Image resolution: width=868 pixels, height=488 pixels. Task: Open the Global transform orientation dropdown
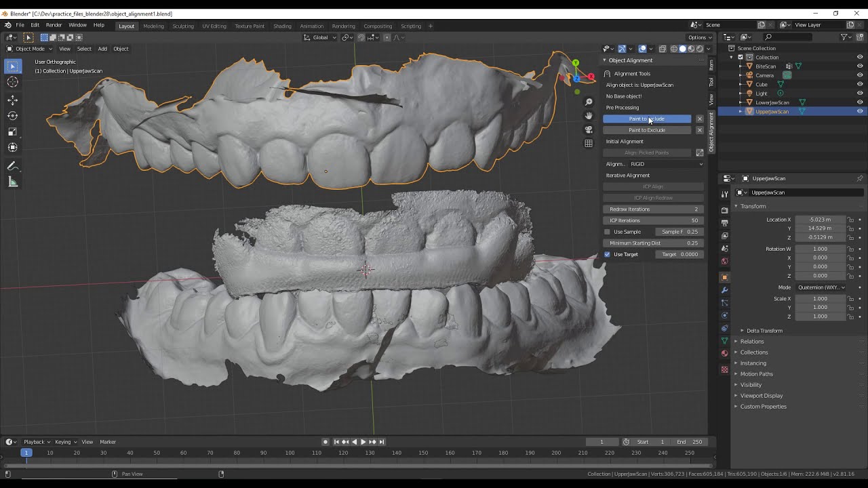320,37
